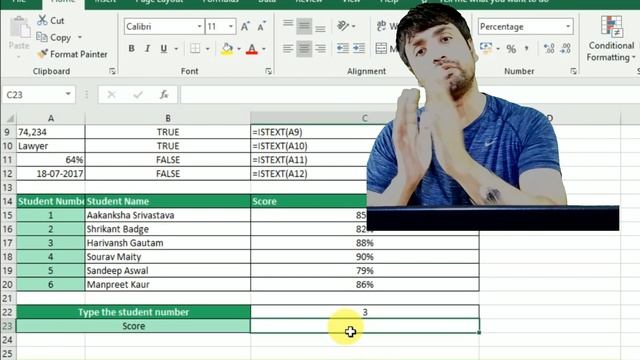The image size is (640, 360).
Task: Click the 18-07-2017 date cell
Action: (51, 173)
